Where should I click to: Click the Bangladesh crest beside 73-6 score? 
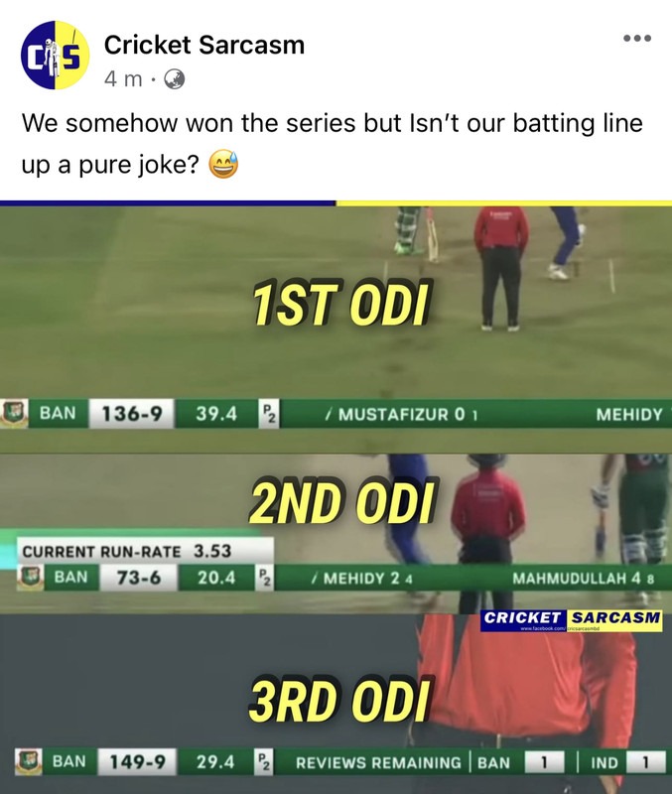pyautogui.click(x=30, y=577)
